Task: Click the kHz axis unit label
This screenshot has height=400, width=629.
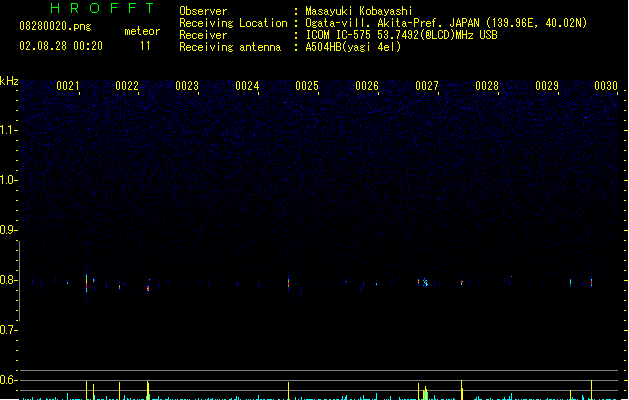Action: [9, 81]
